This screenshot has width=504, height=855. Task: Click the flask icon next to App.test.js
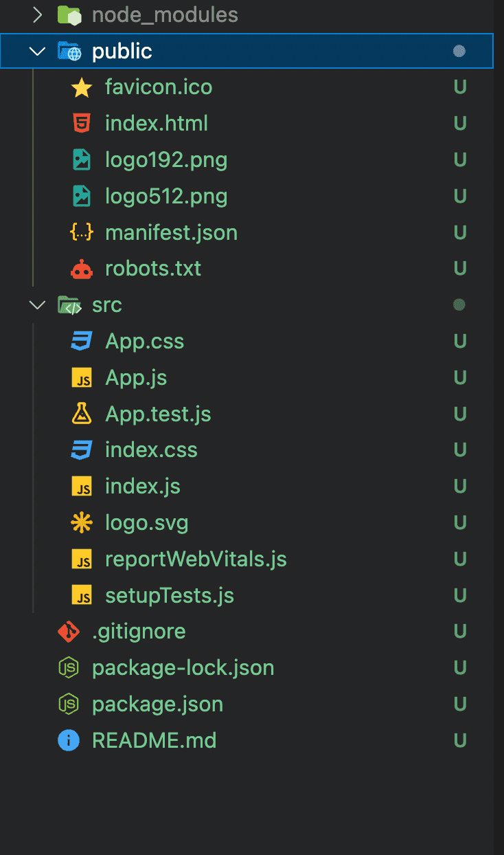point(82,414)
